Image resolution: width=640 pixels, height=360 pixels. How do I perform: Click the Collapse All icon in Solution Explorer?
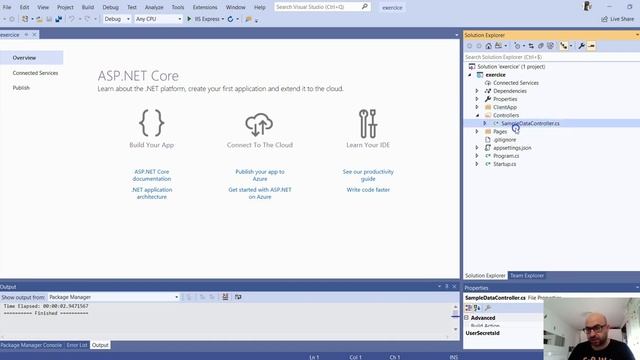point(541,46)
